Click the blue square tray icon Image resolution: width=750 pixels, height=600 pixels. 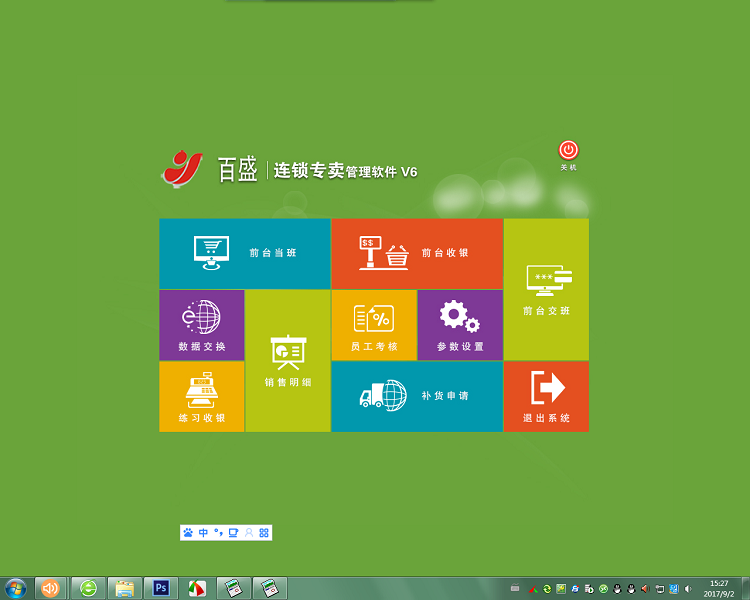674,589
